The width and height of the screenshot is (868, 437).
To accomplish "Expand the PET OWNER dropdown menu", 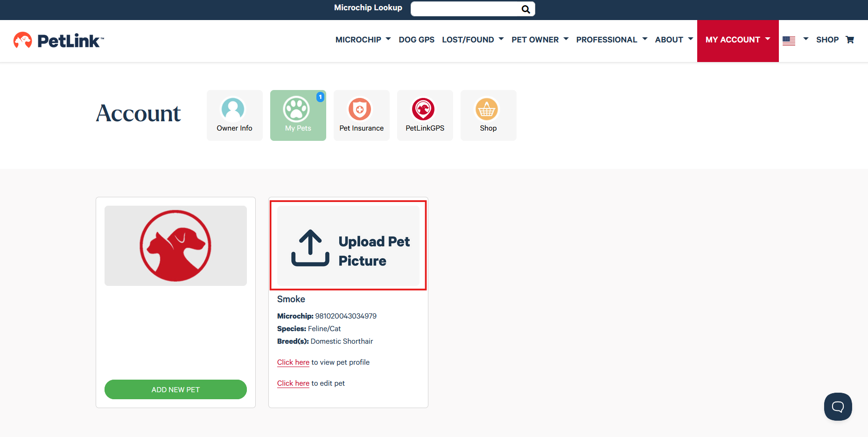I will (x=540, y=40).
